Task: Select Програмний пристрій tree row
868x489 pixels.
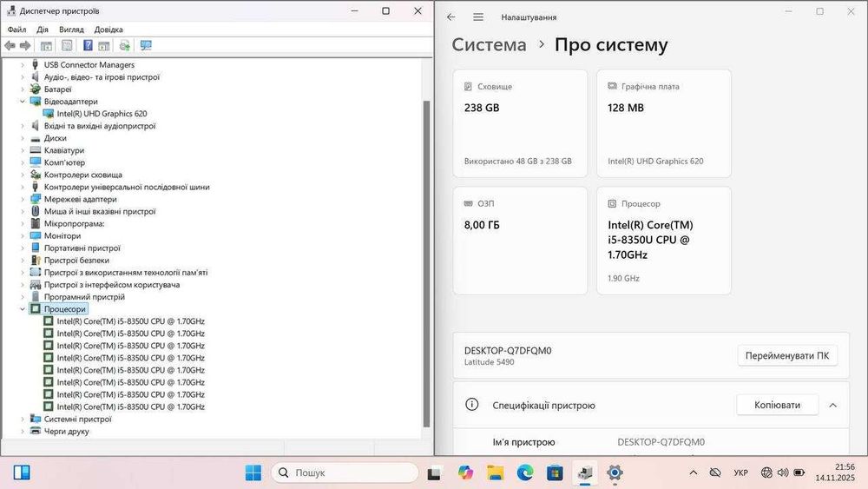Action: (x=84, y=297)
